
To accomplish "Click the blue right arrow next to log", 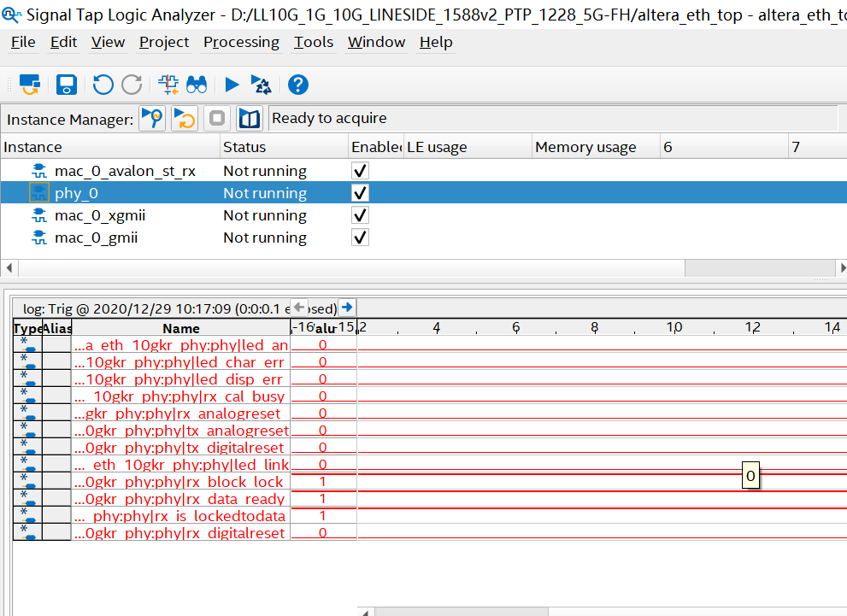I will click(347, 308).
